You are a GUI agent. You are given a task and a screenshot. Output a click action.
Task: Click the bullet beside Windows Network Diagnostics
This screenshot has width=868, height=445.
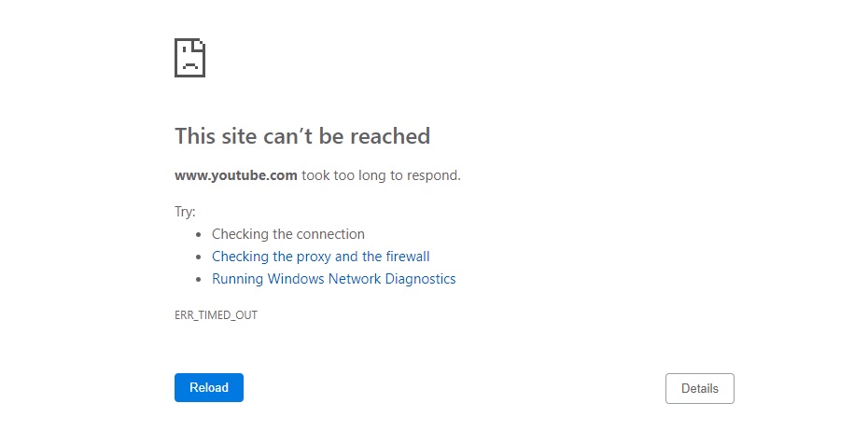pos(198,279)
